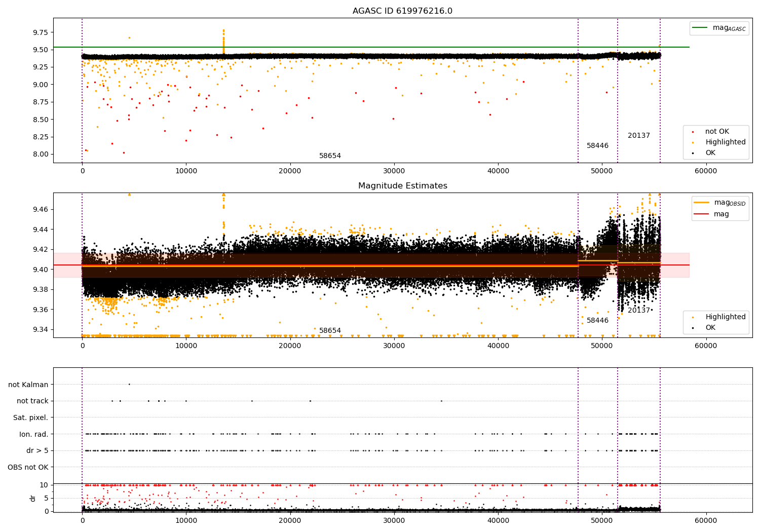
Task: Select the 'not Kalman' row label
Action: point(28,385)
